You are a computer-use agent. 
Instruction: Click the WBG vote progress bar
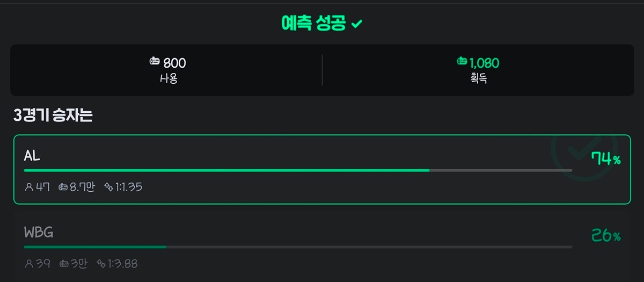298,247
